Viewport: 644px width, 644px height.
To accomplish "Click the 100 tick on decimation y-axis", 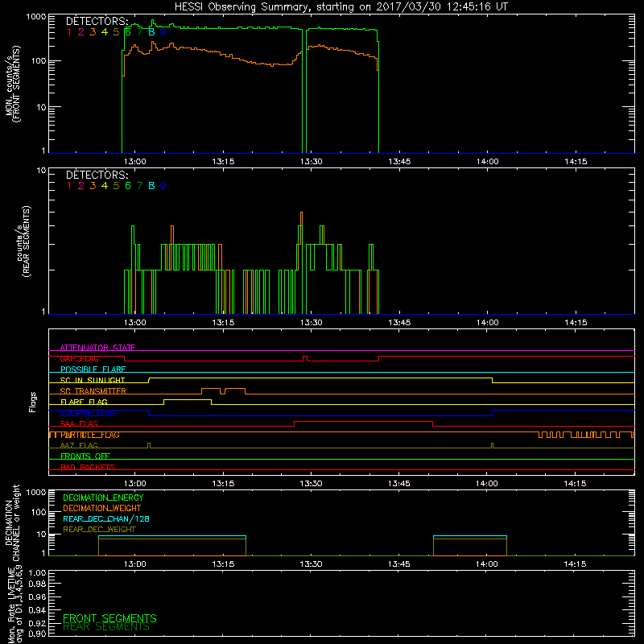I will pos(39,512).
